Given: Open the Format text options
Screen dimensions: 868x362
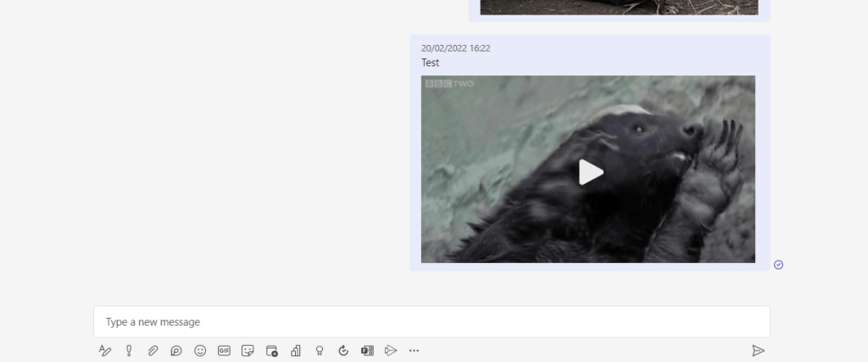Looking at the screenshot, I should pyautogui.click(x=105, y=350).
